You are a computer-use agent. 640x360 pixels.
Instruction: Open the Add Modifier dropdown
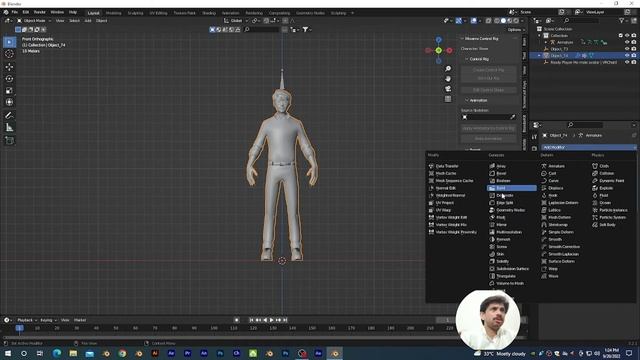pyautogui.click(x=588, y=147)
